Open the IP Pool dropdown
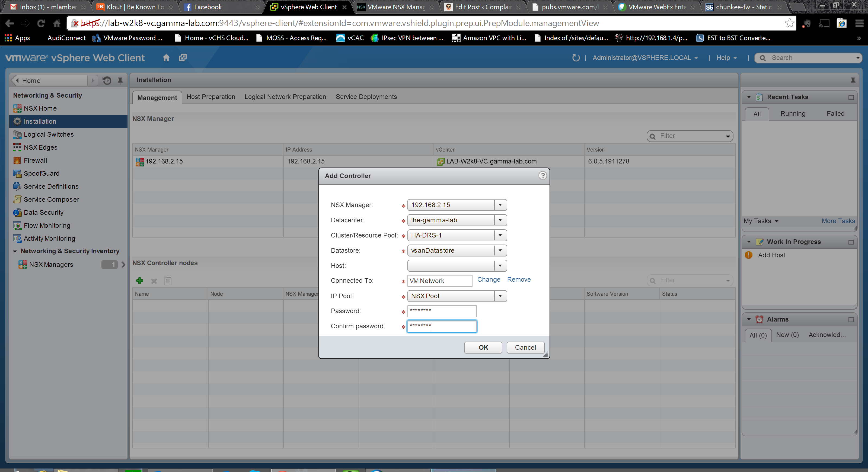 500,296
